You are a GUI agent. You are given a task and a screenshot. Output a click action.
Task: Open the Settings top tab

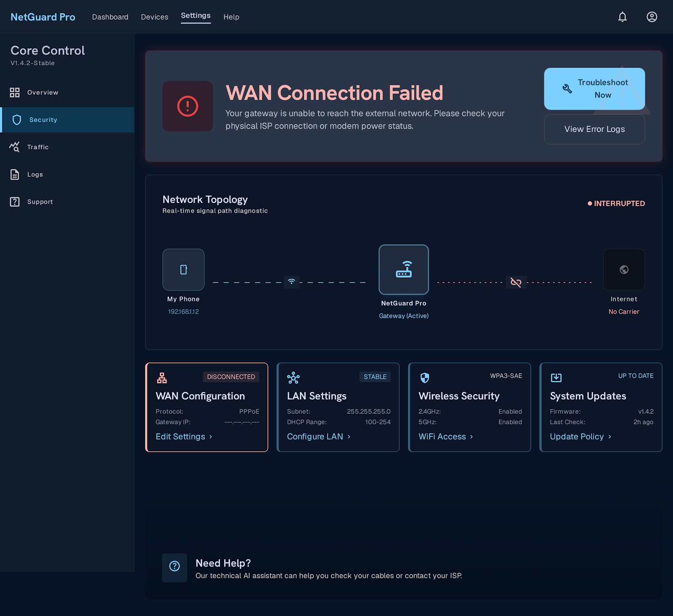click(x=196, y=16)
